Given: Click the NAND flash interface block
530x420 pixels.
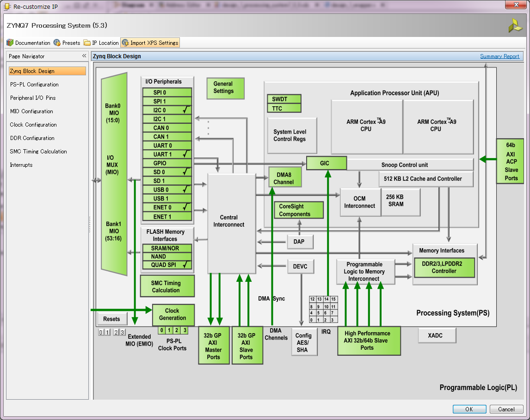Looking at the screenshot, I should point(167,256).
